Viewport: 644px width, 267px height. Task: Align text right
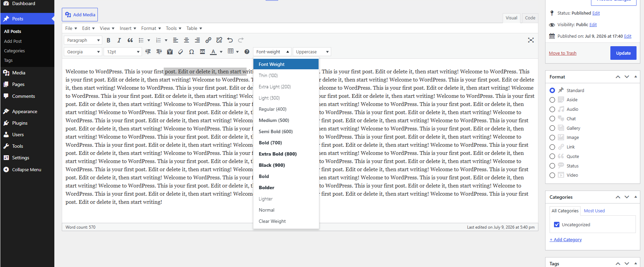coord(197,40)
